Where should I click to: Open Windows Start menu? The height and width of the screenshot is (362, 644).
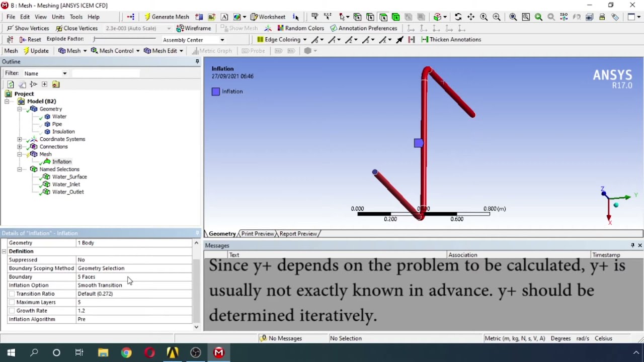click(11, 352)
